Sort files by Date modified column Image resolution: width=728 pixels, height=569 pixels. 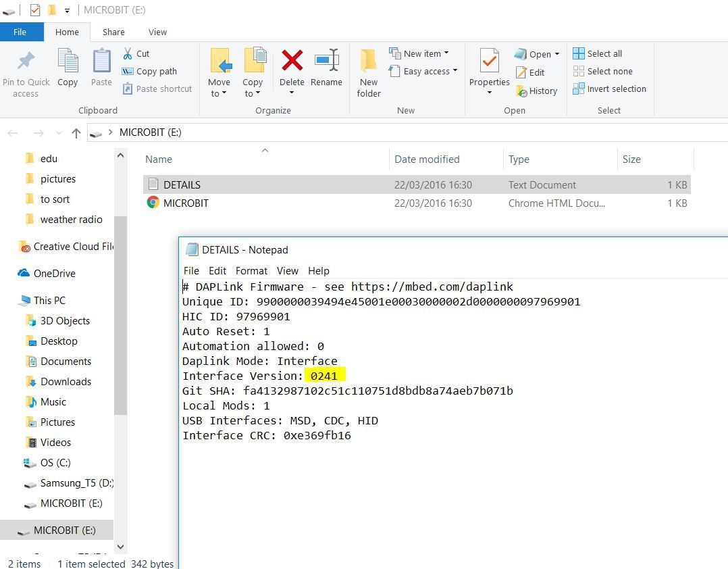pyautogui.click(x=446, y=159)
